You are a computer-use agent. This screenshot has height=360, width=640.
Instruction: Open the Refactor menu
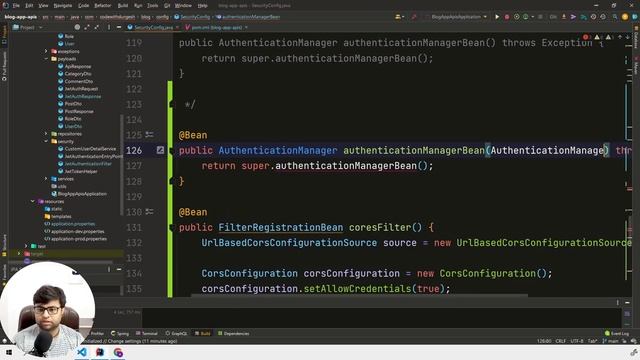pos(102,6)
